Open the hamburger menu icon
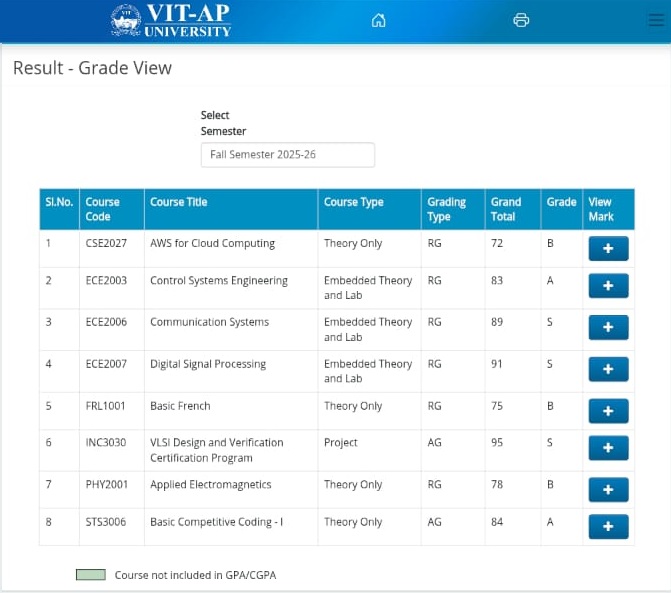The height and width of the screenshot is (593, 671). pos(656,20)
